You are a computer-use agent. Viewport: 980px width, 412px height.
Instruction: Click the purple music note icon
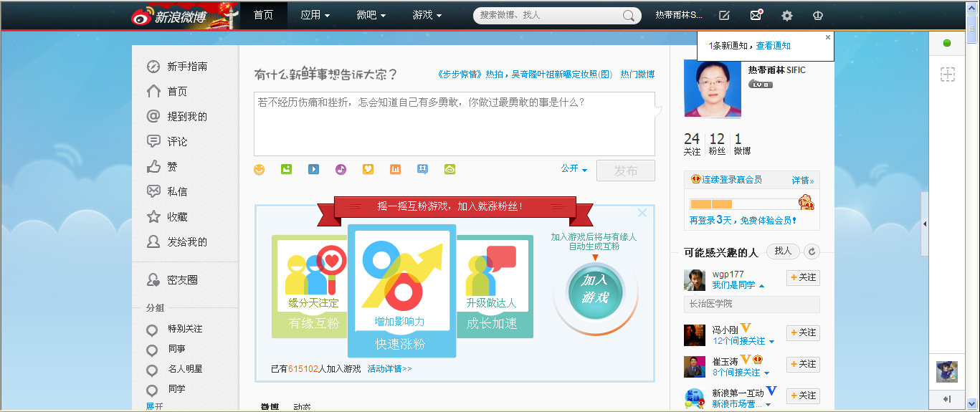(341, 170)
